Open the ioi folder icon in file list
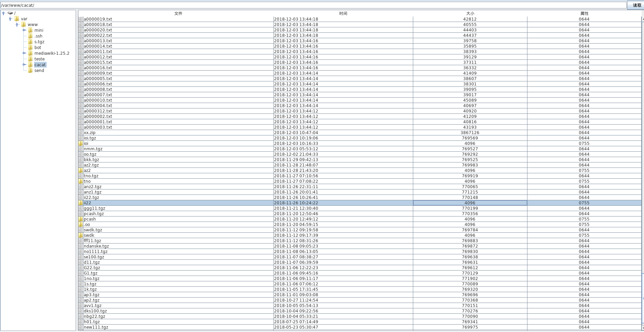644x332 pixels. click(81, 144)
